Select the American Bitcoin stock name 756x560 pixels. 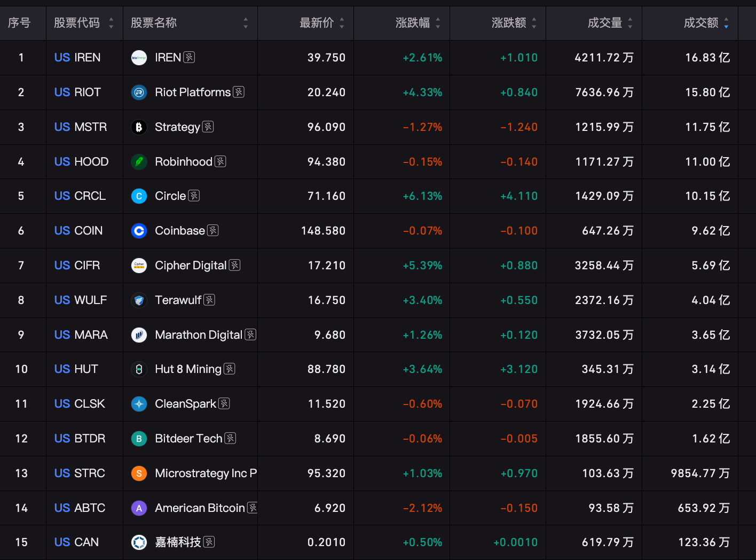200,508
